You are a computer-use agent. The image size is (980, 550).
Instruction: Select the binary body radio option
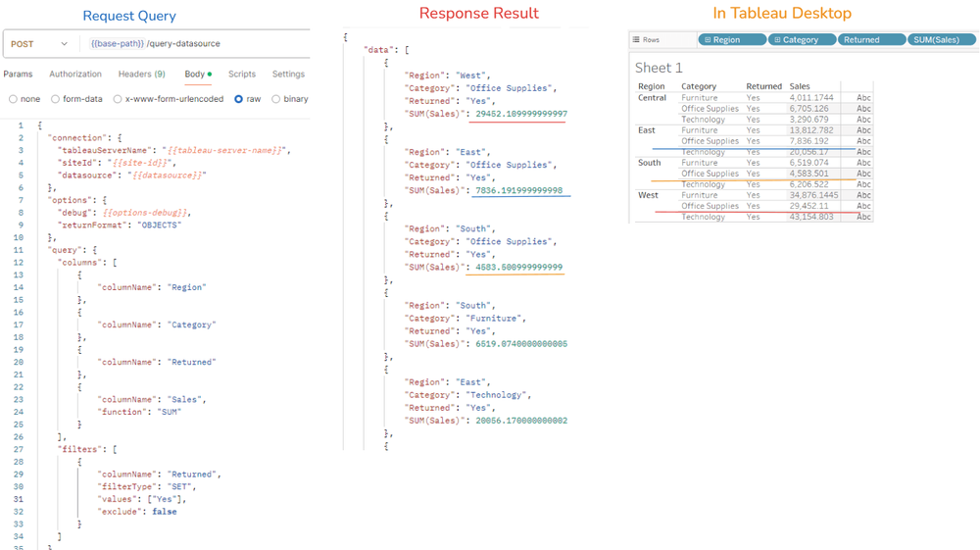click(x=275, y=99)
